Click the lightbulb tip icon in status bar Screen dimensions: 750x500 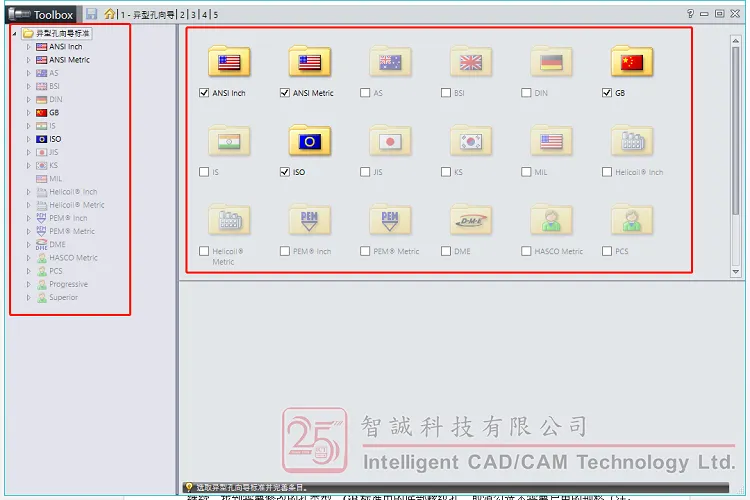pyautogui.click(x=189, y=487)
